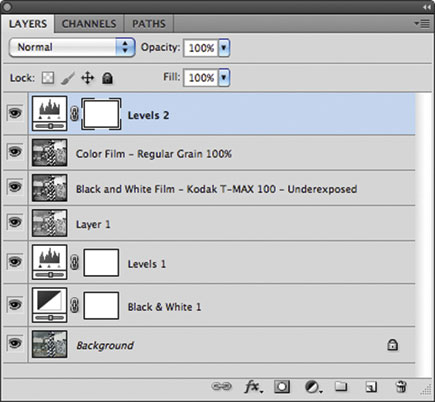Enable lock position move icon
The height and width of the screenshot is (402, 435).
[x=87, y=78]
